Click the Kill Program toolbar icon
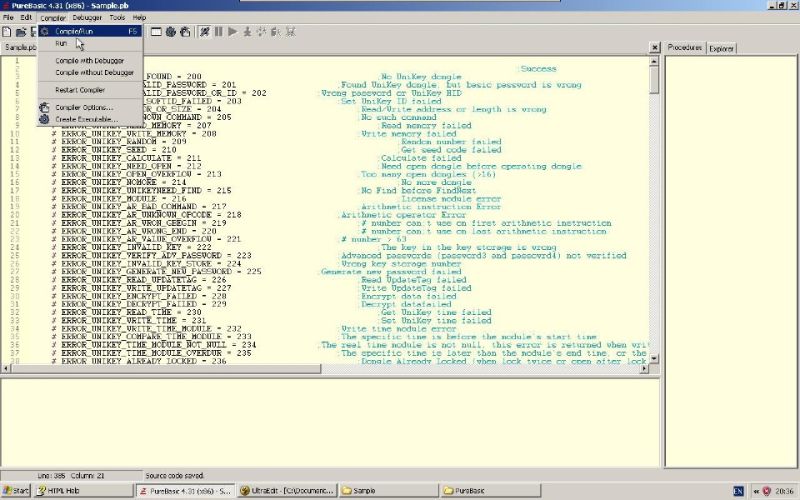Viewport: 800px width, 500px height. (290, 32)
